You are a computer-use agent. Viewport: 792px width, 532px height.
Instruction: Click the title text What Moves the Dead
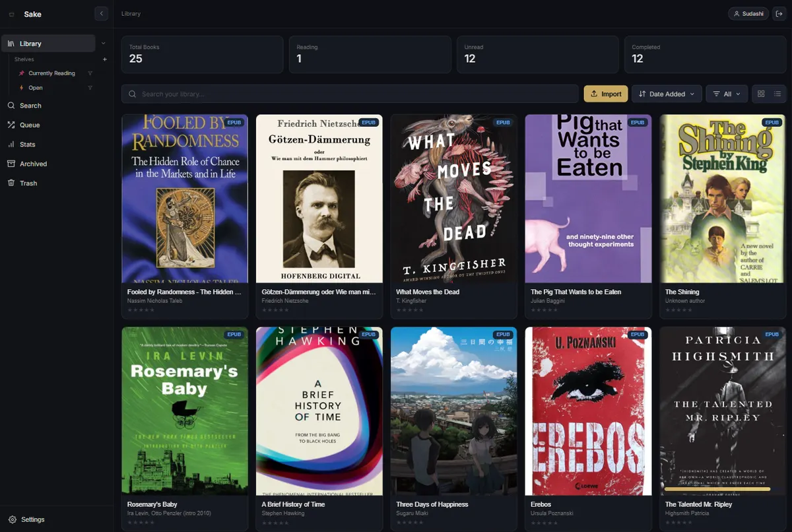point(428,292)
